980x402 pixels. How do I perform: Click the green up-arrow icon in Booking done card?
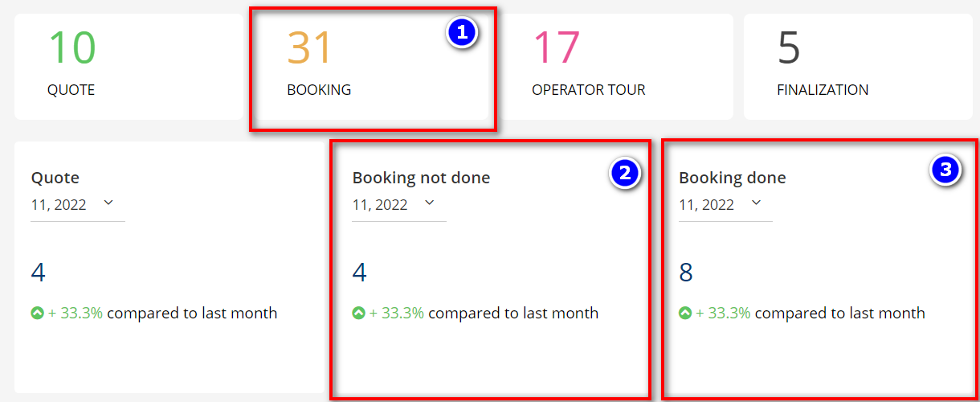[x=685, y=314]
